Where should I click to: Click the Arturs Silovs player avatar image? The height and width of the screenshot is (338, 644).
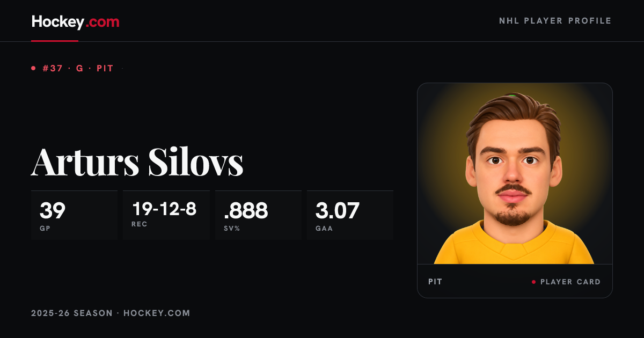(x=515, y=174)
